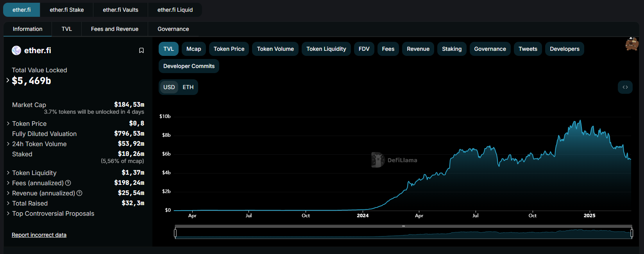
Task: Click top grip bar of range selector
Action: 403,226
